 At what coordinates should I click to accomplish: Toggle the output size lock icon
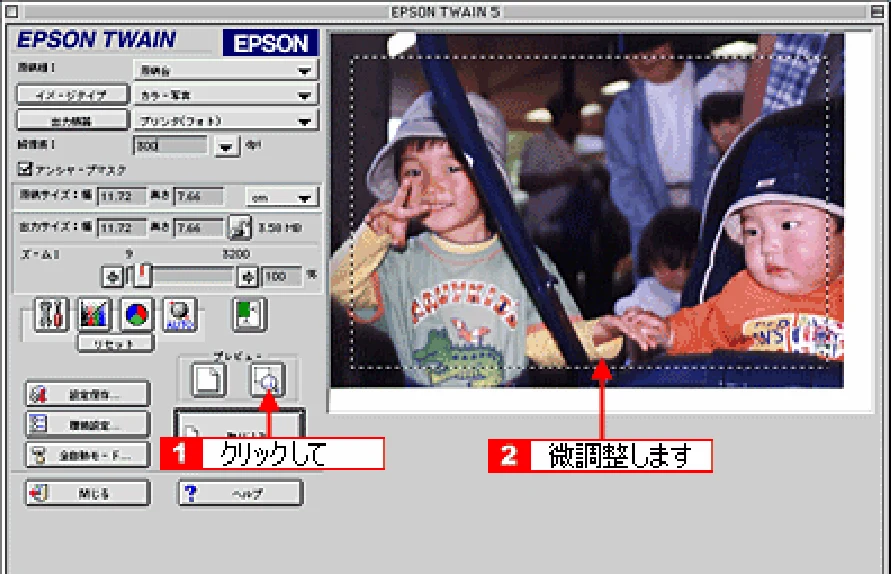click(x=240, y=227)
